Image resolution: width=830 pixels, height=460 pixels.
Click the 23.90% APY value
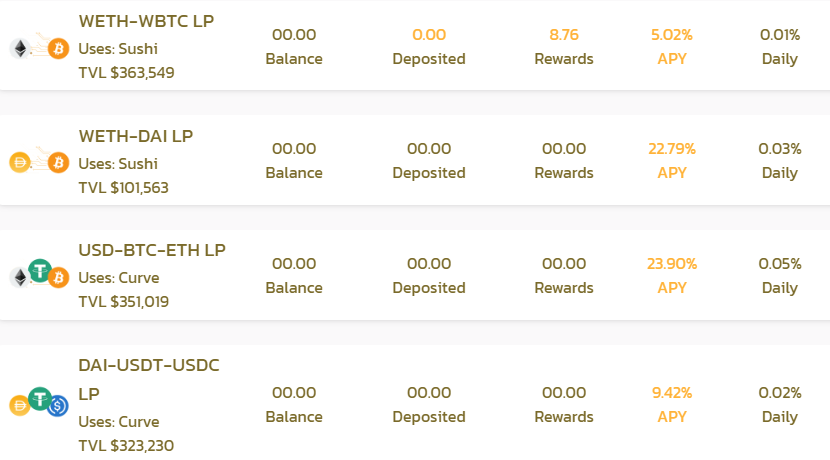[x=672, y=264]
